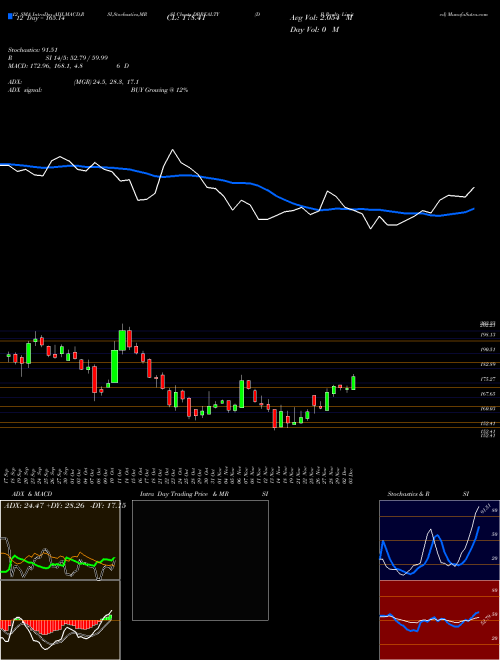500x660 pixels.
Task: Click the 167.65 price axis label
Action: coord(487,394)
